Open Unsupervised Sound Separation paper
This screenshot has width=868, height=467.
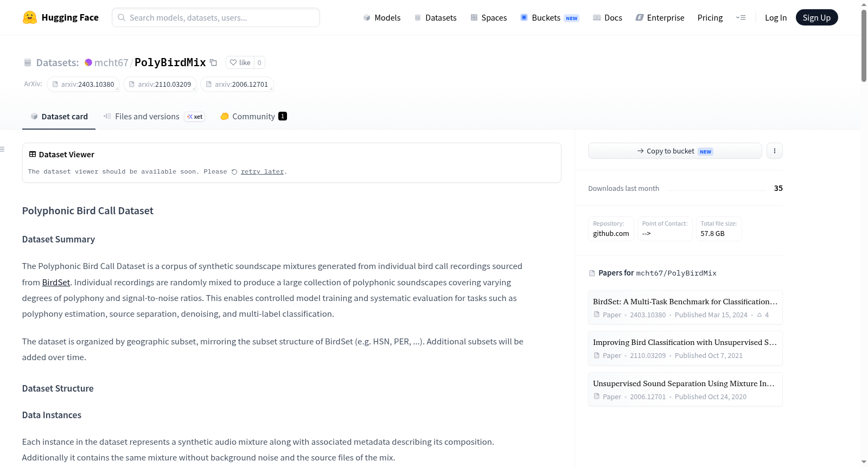[685, 389]
